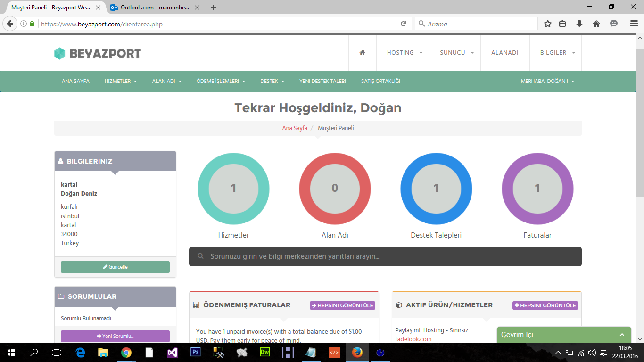644x362 pixels.
Task: Open Windows Start menu
Action: pos(10,353)
